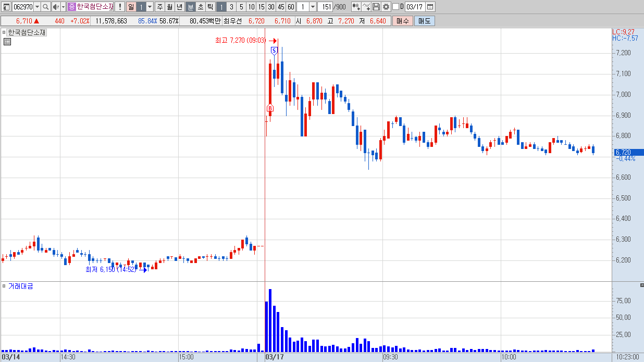Save chart settings with floppy disk icon
644x362 pixels.
(376, 7)
